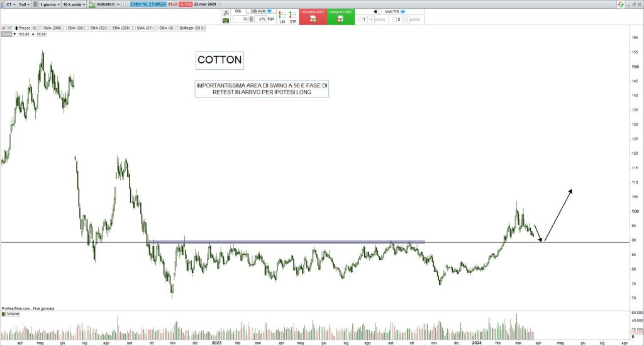Place a STP stop order
The image size is (644, 346).
click(x=293, y=17)
